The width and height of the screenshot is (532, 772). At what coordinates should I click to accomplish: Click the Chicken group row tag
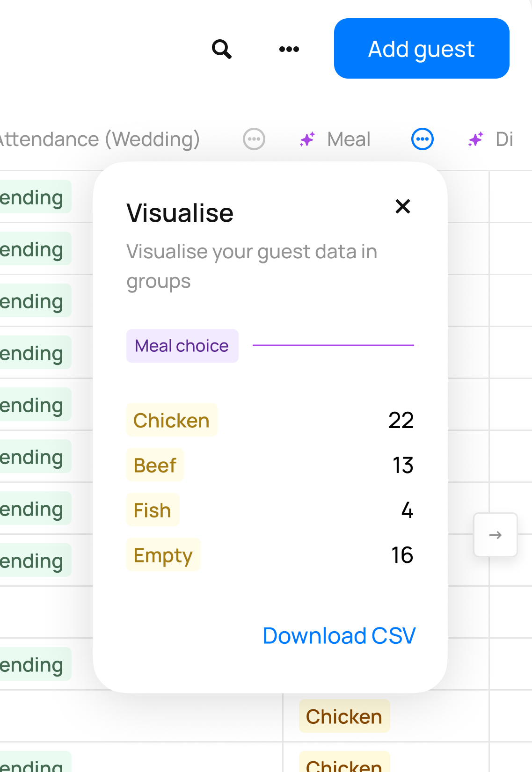[x=171, y=420]
